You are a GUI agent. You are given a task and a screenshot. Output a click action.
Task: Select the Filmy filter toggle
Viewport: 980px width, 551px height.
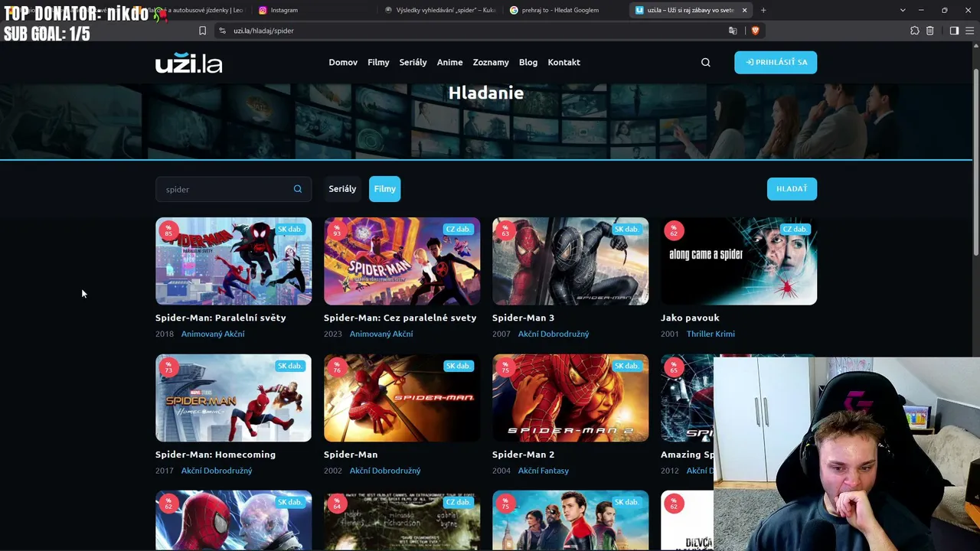[x=385, y=189]
